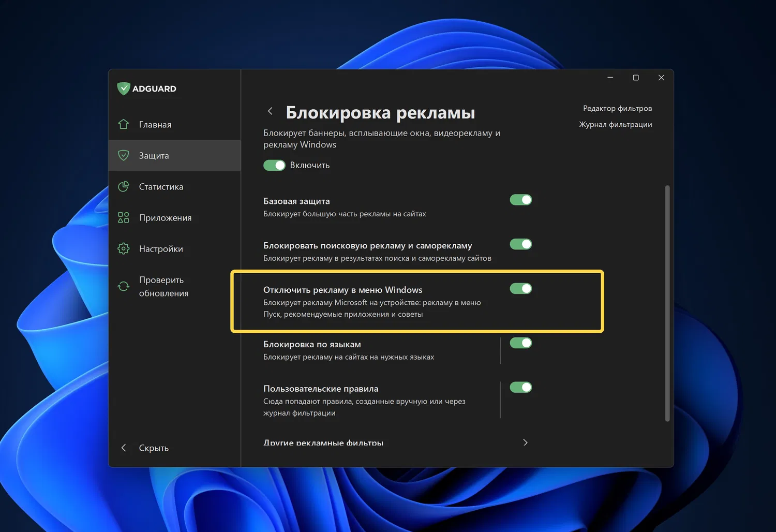Click the AdGuard shield logo
This screenshot has height=532, width=776.
(123, 88)
